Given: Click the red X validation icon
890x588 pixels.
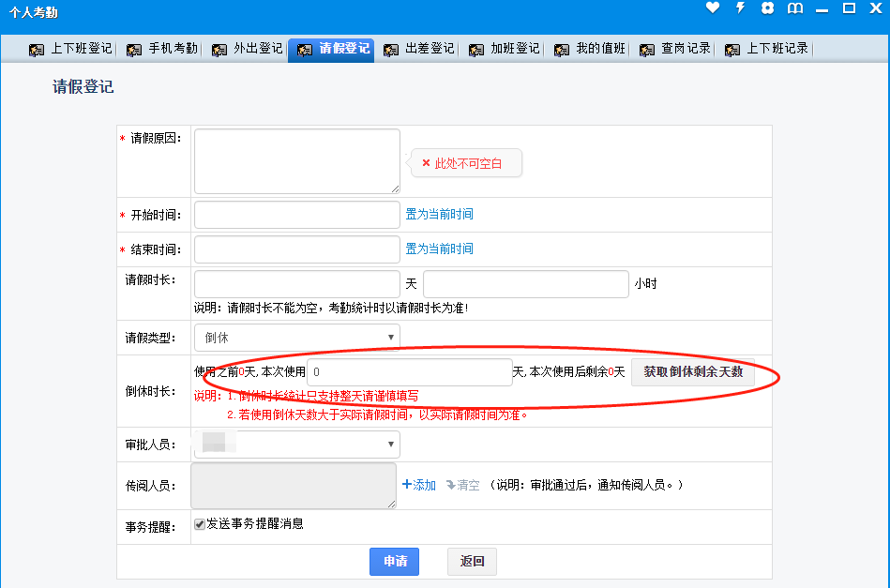Looking at the screenshot, I should coord(426,163).
